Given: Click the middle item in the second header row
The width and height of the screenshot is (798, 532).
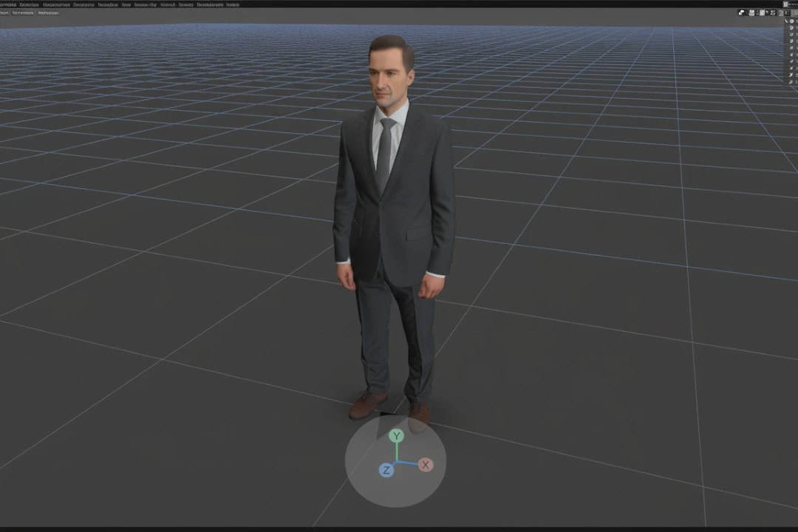Looking at the screenshot, I should pyautogui.click(x=23, y=13).
